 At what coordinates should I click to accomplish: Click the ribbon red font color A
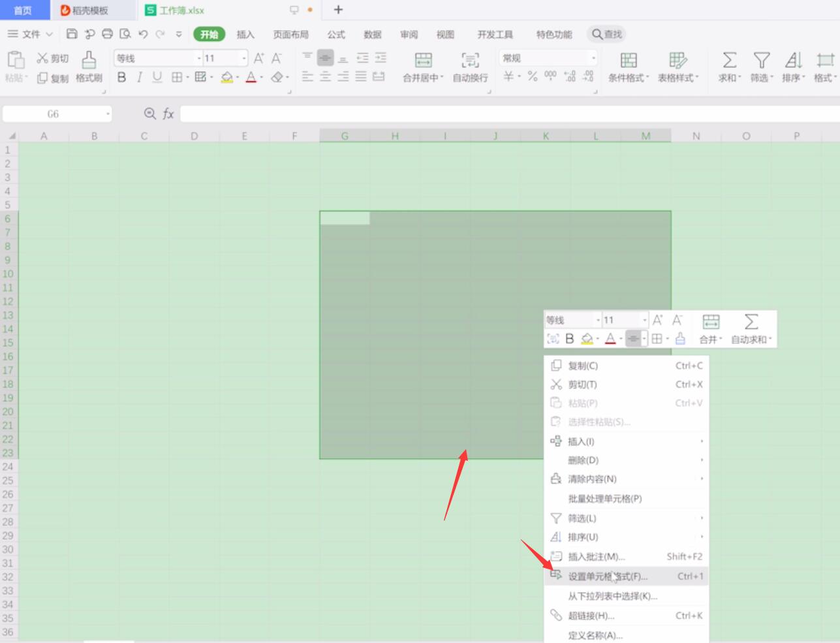[x=251, y=77]
